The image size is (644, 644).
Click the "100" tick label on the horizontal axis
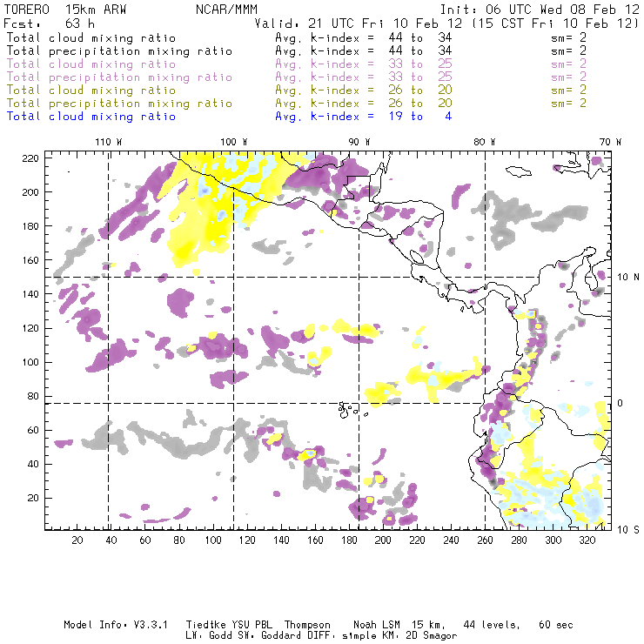[x=213, y=540]
